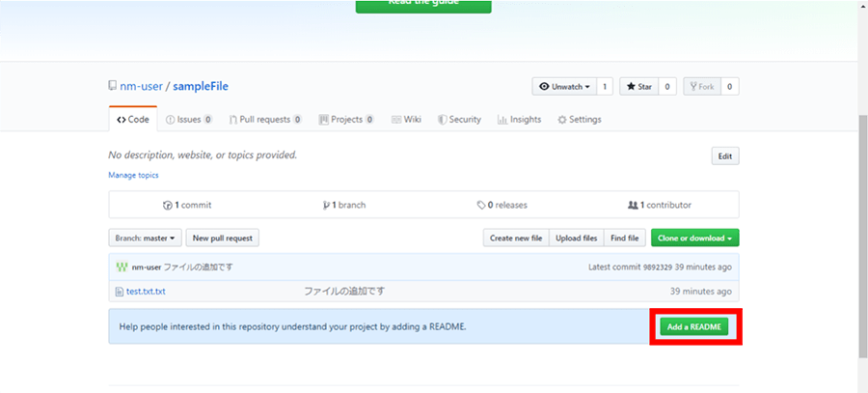Open the Insights tab
The image size is (868, 393).
point(519,119)
